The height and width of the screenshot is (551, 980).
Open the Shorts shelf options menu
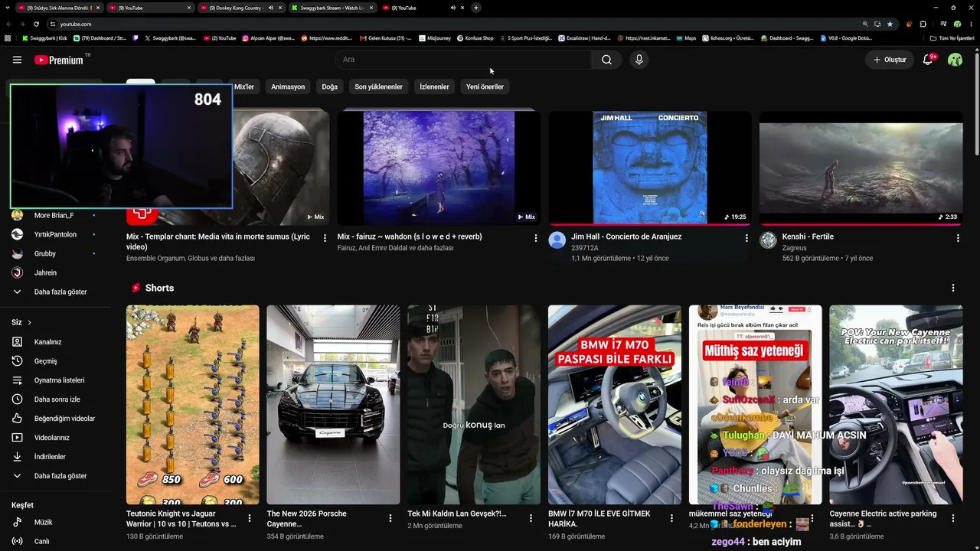[x=953, y=288]
